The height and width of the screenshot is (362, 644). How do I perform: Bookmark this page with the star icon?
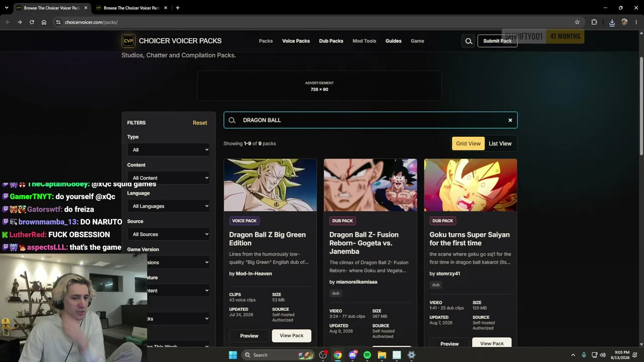577,22
